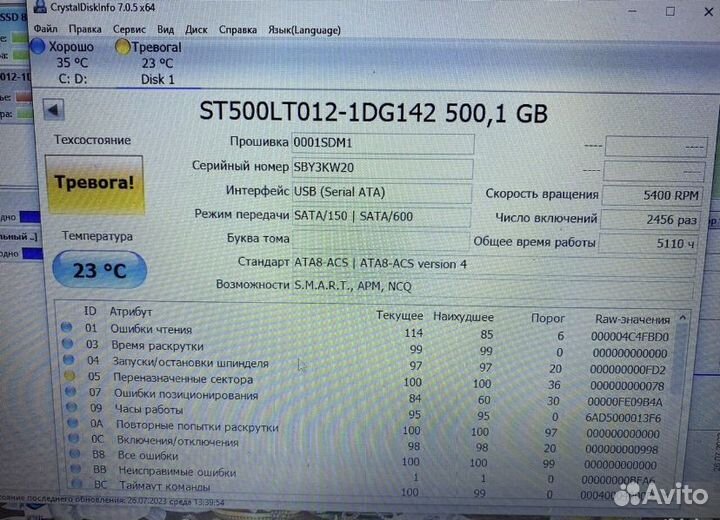Click the attribute list scroll-up arrow

(683, 318)
